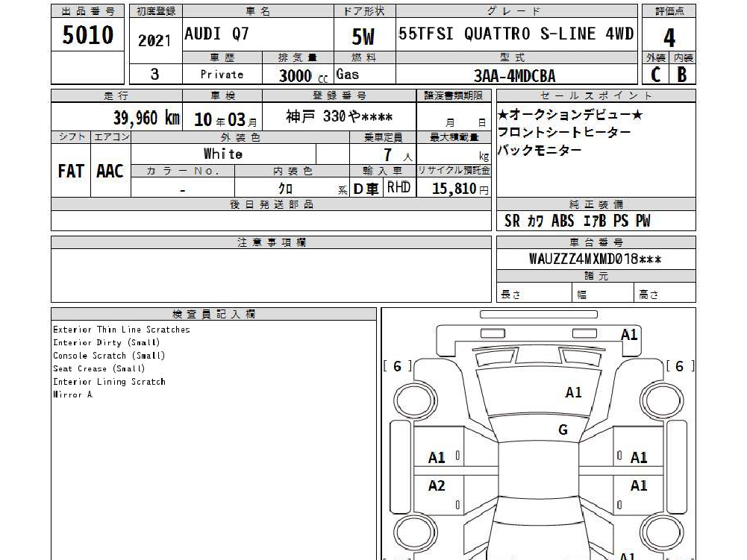
Task: Select overall evaluation score 4
Action: coord(669,37)
